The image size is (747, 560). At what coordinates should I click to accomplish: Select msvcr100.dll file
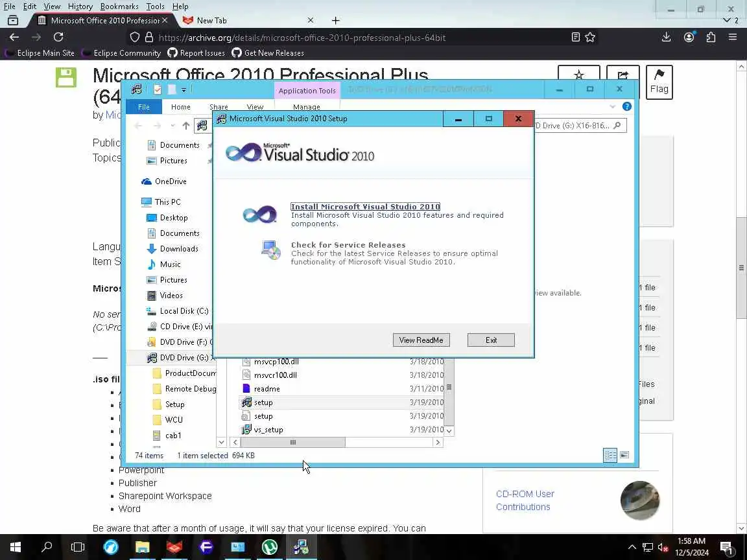pyautogui.click(x=270, y=375)
